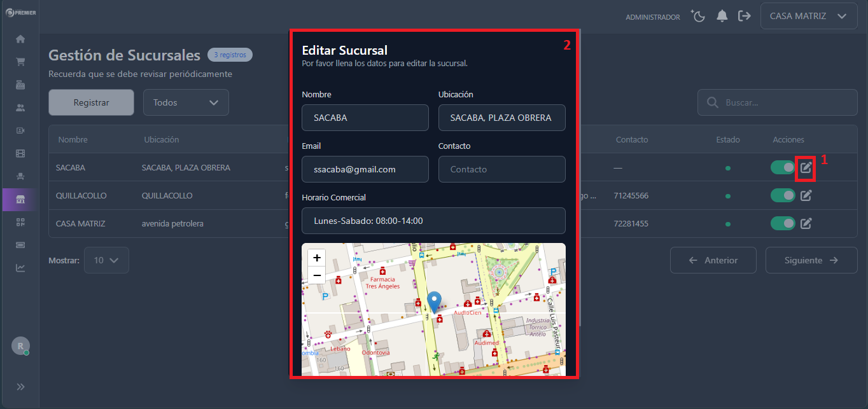Open the cash register sidebar icon
The width and height of the screenshot is (868, 409).
[20, 85]
